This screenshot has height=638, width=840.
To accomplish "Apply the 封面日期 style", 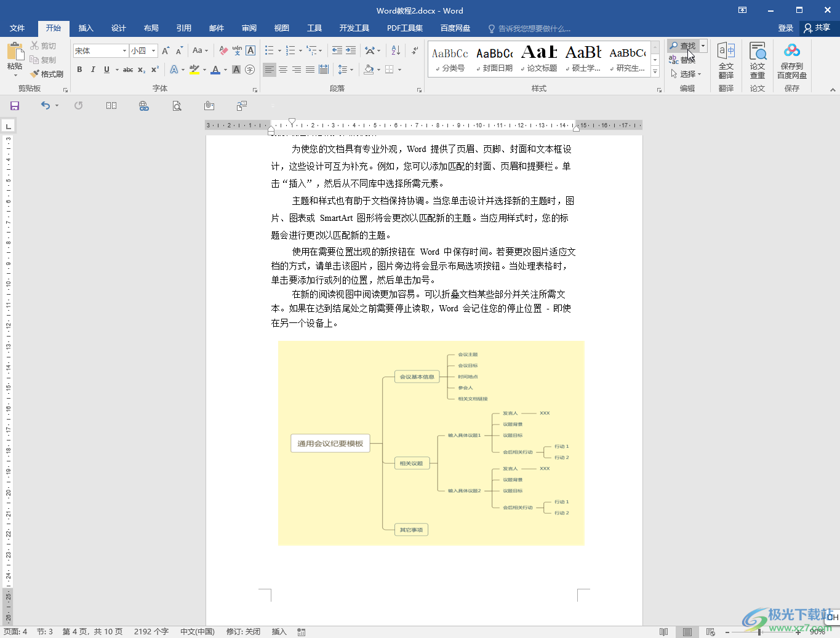I will [x=494, y=59].
